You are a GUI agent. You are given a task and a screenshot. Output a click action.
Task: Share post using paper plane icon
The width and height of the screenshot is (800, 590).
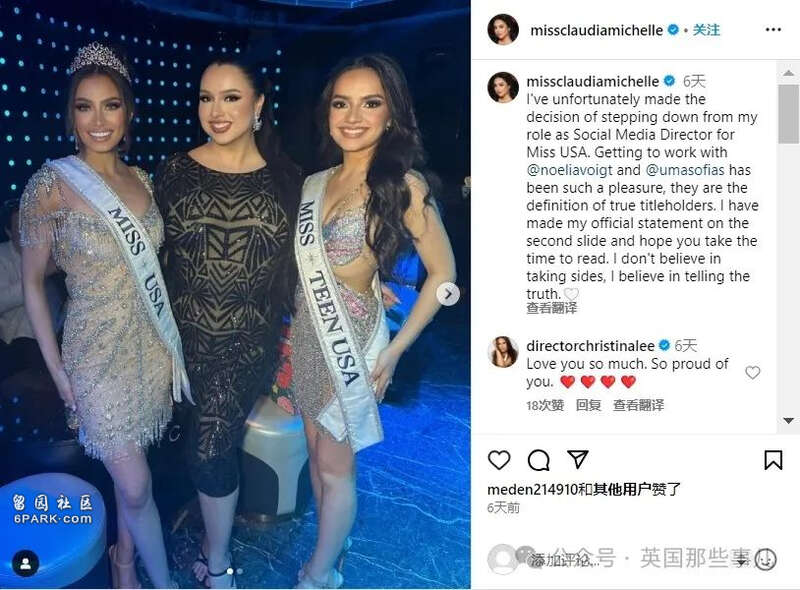(x=578, y=459)
